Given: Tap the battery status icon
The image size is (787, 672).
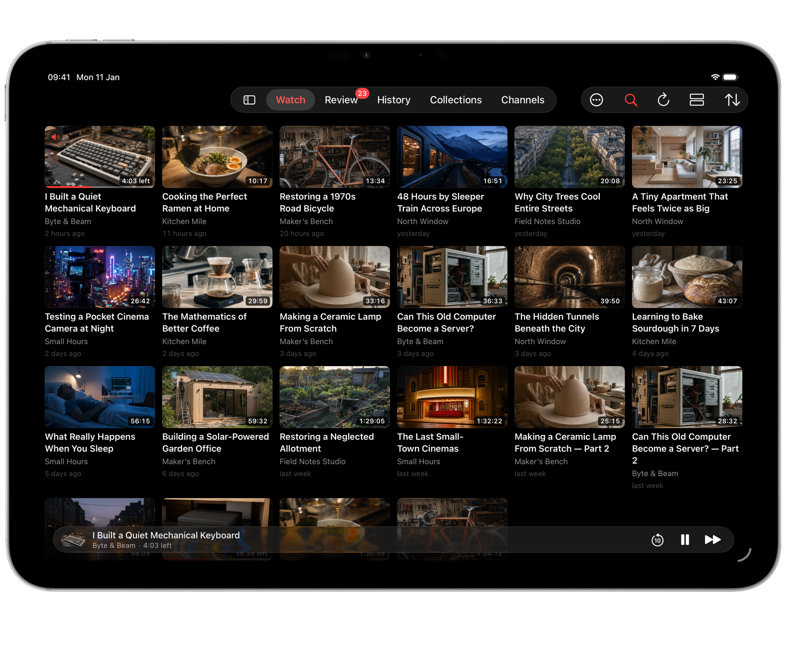Looking at the screenshot, I should pos(730,77).
